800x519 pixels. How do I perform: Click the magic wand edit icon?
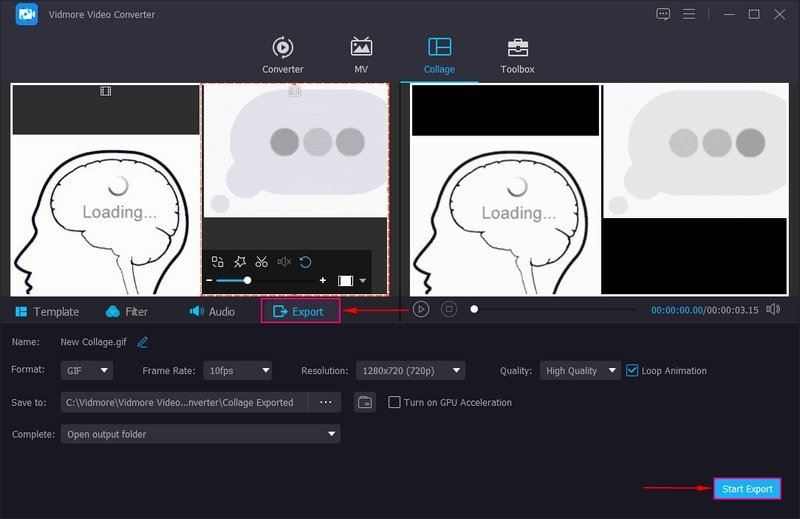point(239,262)
